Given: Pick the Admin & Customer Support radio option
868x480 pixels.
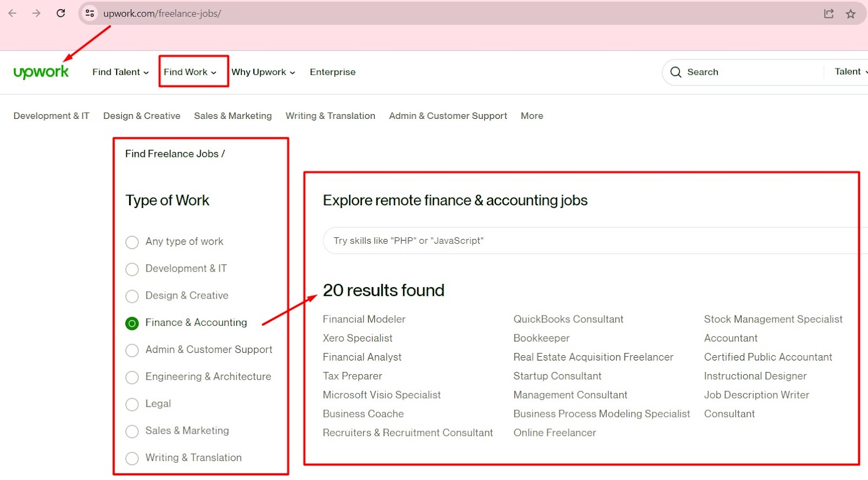Looking at the screenshot, I should (x=132, y=351).
